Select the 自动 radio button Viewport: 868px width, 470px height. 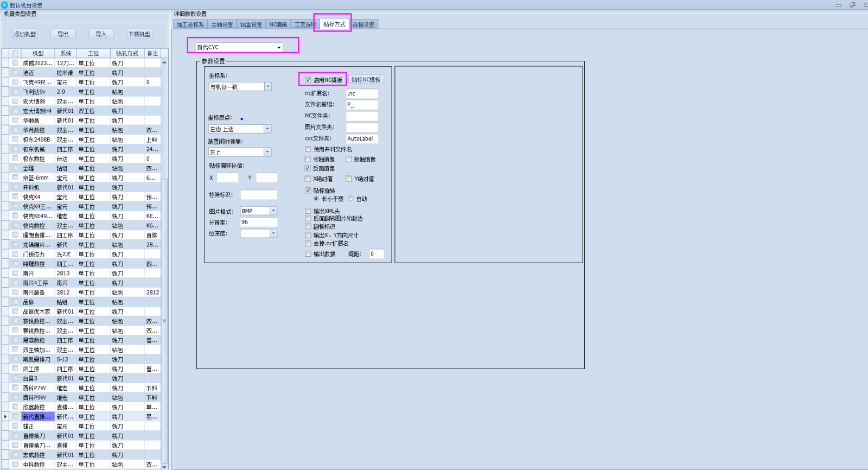pos(350,199)
